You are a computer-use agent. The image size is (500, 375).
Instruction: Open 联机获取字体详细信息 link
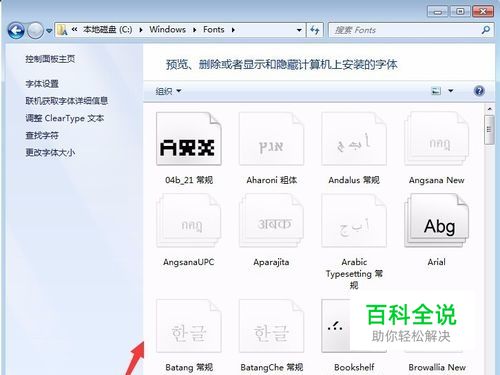pyautogui.click(x=67, y=101)
